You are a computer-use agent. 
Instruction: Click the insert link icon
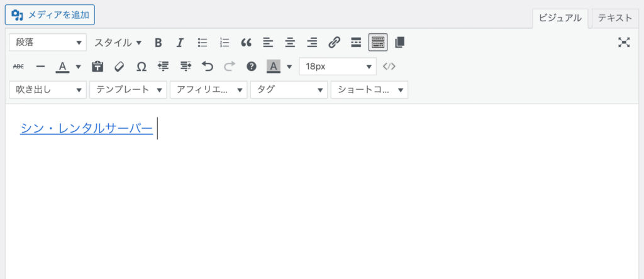pos(335,42)
